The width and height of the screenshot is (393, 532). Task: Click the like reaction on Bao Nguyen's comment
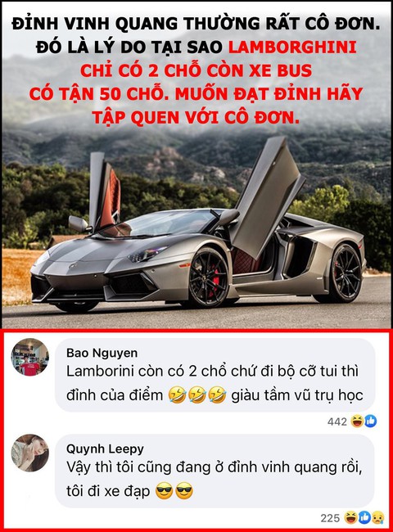pos(371,421)
